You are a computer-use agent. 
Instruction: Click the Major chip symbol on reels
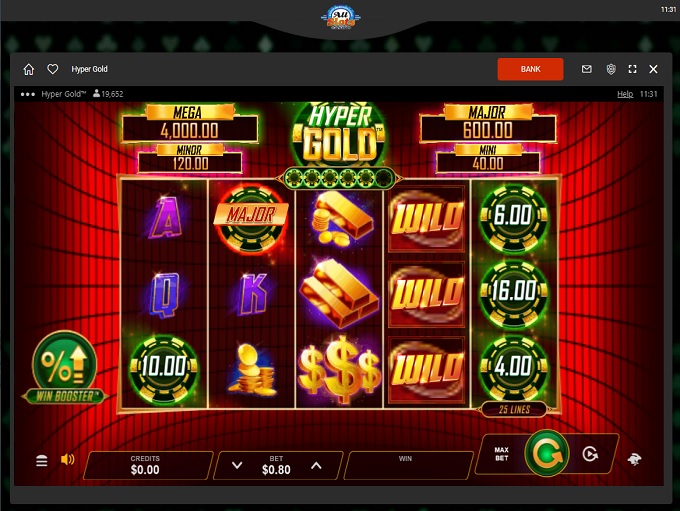click(x=251, y=218)
